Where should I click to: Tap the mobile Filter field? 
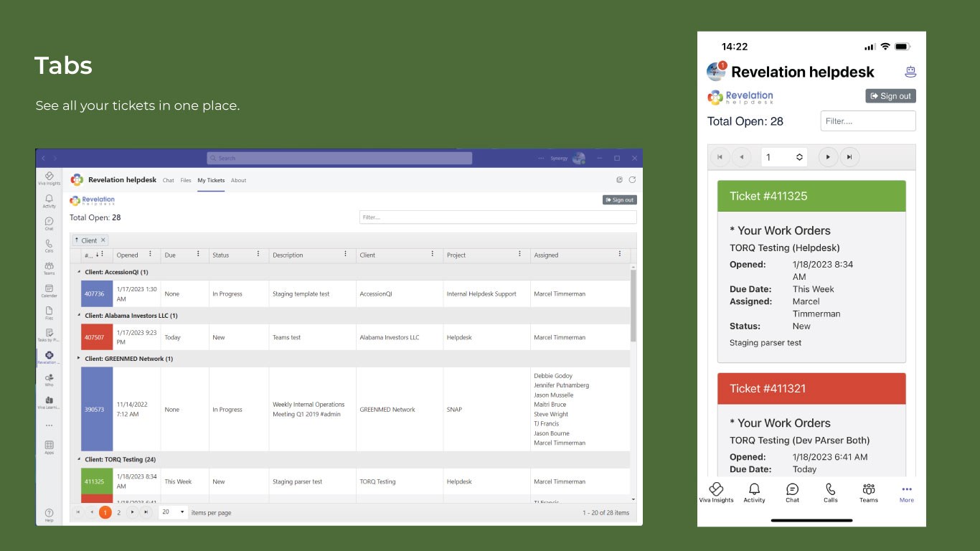[868, 121]
